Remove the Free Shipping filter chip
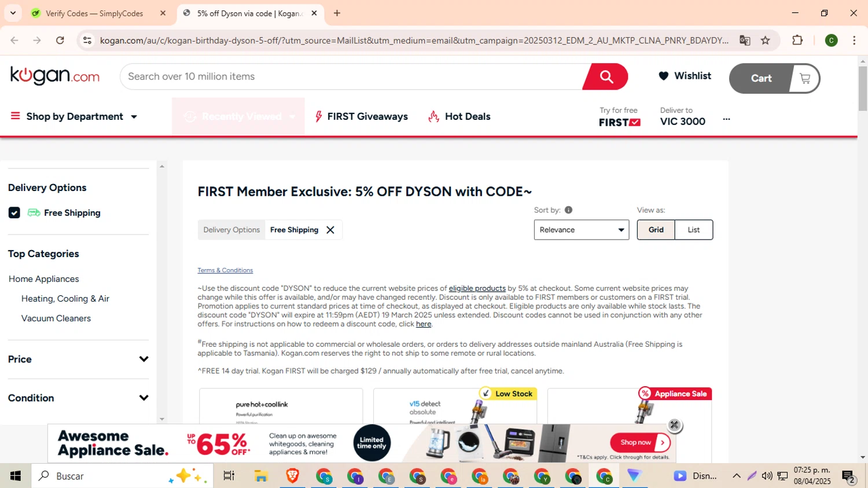 click(x=330, y=230)
